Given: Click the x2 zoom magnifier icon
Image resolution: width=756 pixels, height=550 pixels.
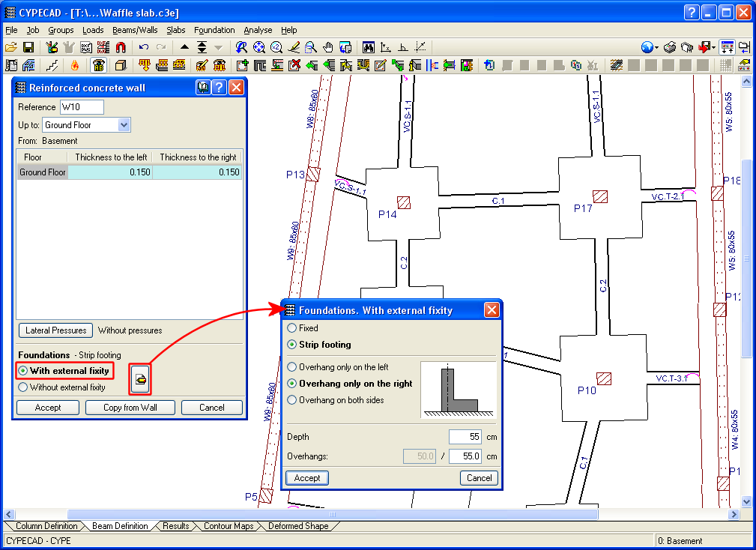Looking at the screenshot, I should tap(276, 47).
